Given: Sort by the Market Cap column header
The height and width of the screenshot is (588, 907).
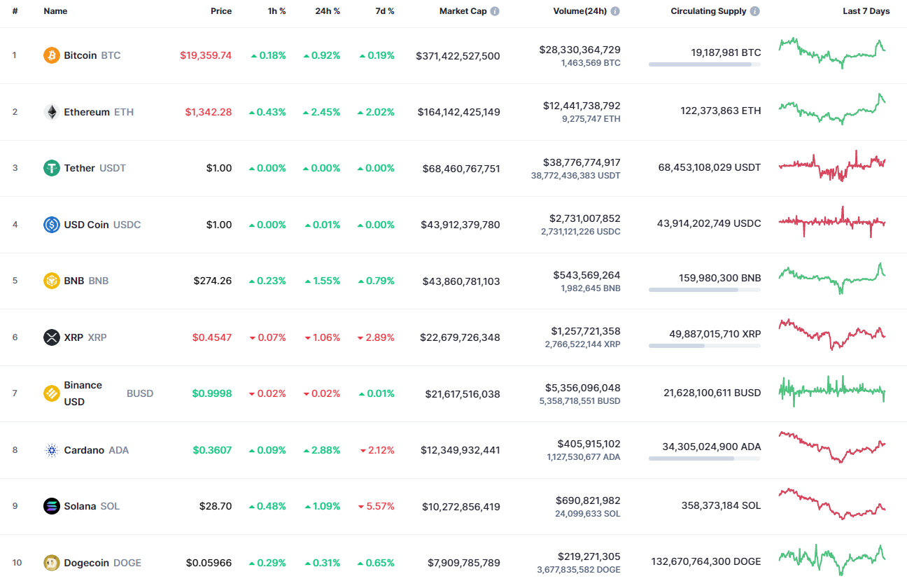Looking at the screenshot, I should (463, 11).
